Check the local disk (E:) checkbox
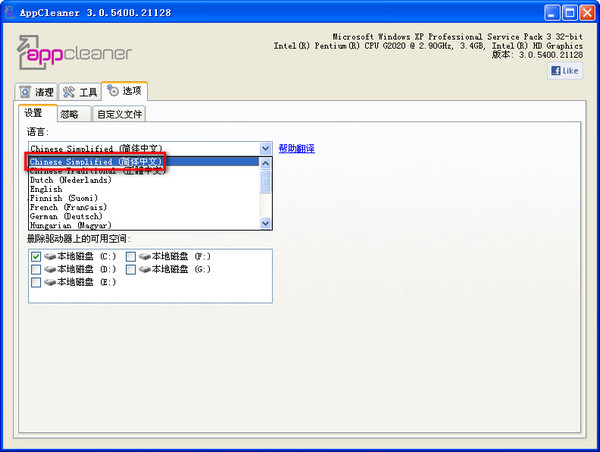The image size is (600, 452). 36,282
